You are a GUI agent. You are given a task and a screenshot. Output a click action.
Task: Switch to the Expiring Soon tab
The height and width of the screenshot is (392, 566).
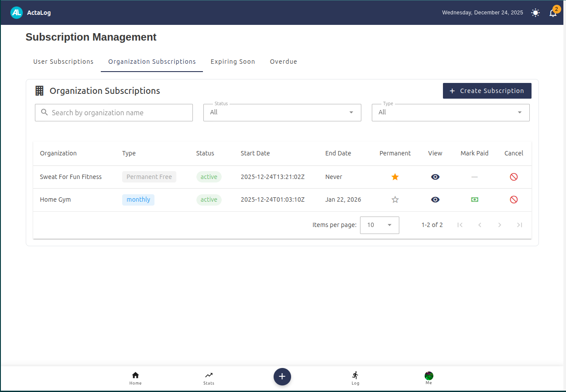(x=233, y=62)
